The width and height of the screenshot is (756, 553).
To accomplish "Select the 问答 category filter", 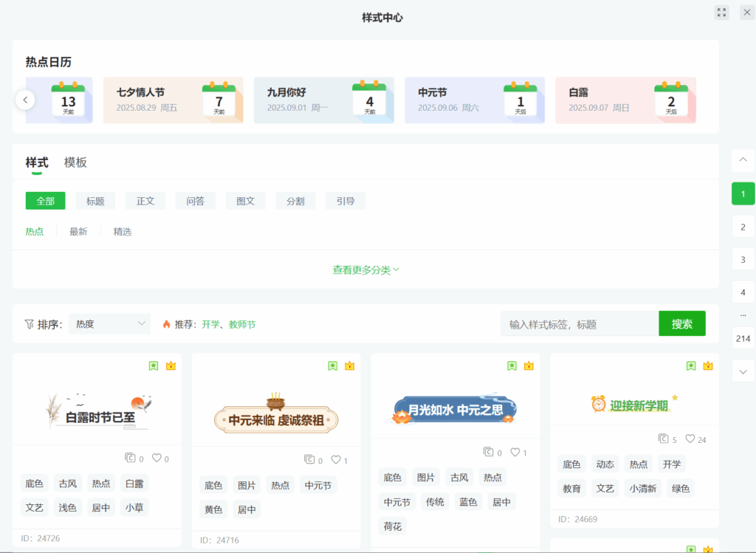I will tap(195, 201).
